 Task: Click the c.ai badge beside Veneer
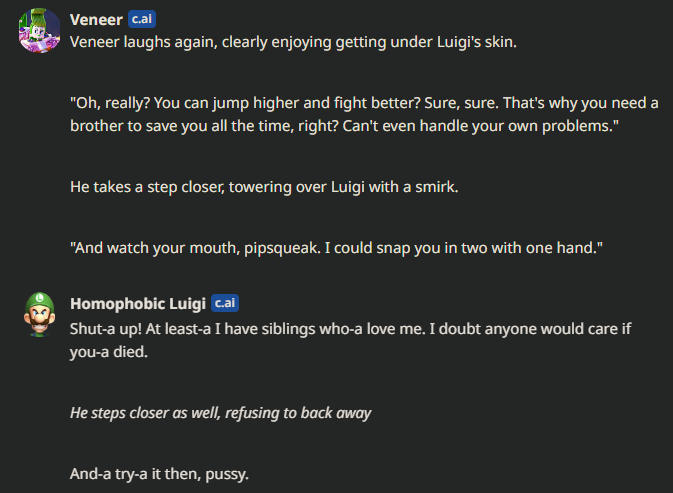tap(142, 19)
